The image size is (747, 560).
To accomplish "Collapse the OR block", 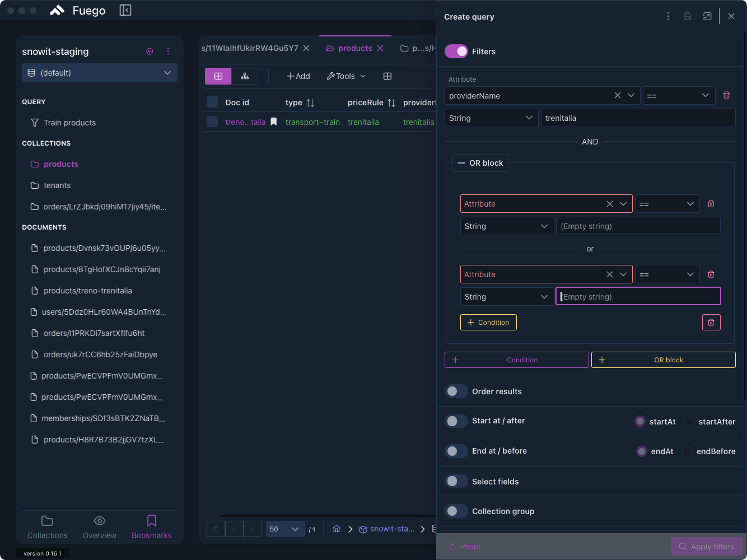I will pos(480,163).
